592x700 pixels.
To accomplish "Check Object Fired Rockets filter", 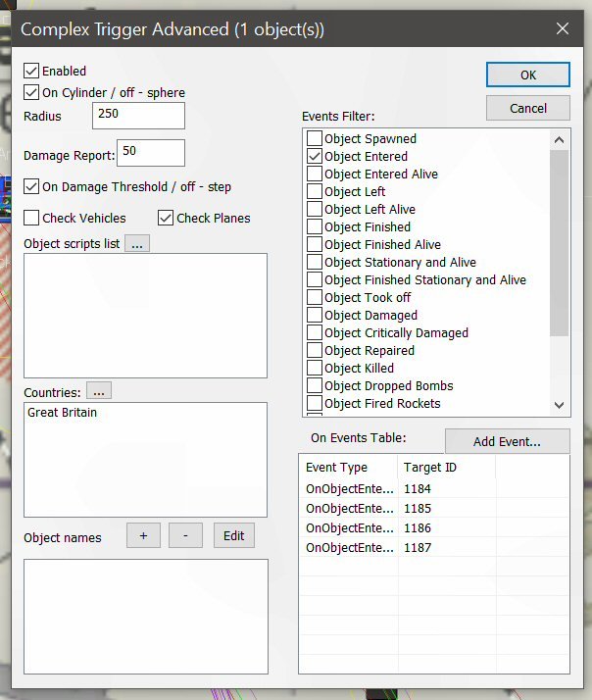I will 315,403.
